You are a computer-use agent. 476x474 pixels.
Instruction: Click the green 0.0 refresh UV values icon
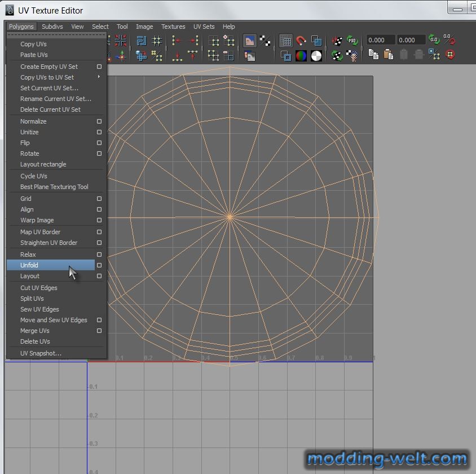(x=434, y=39)
